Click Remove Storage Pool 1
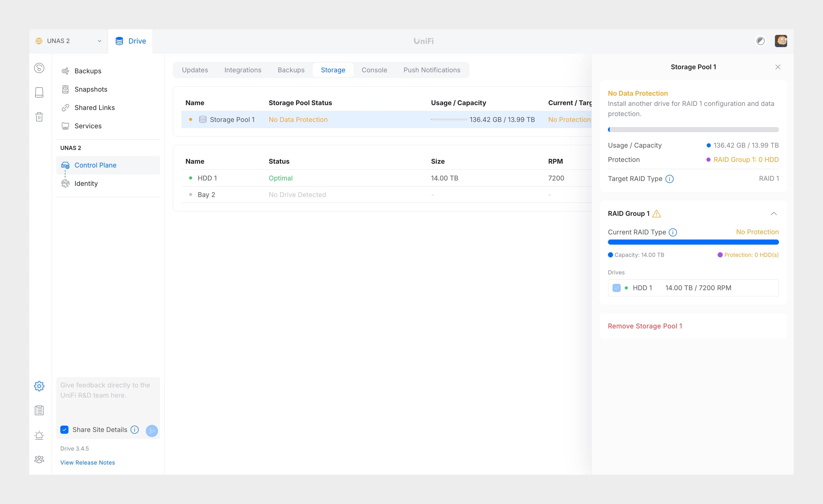The width and height of the screenshot is (823, 504). pyautogui.click(x=645, y=326)
